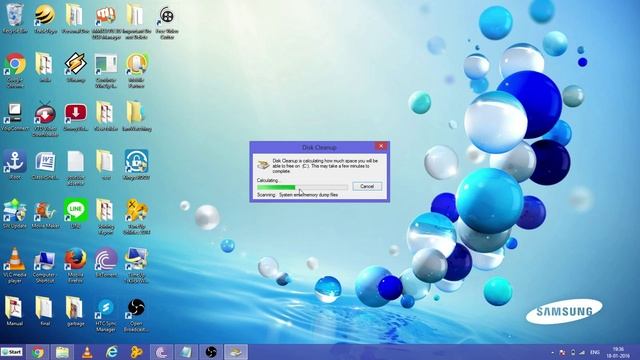Switch to Chrome in the taskbar
This screenshot has height=360, width=640.
[38, 352]
